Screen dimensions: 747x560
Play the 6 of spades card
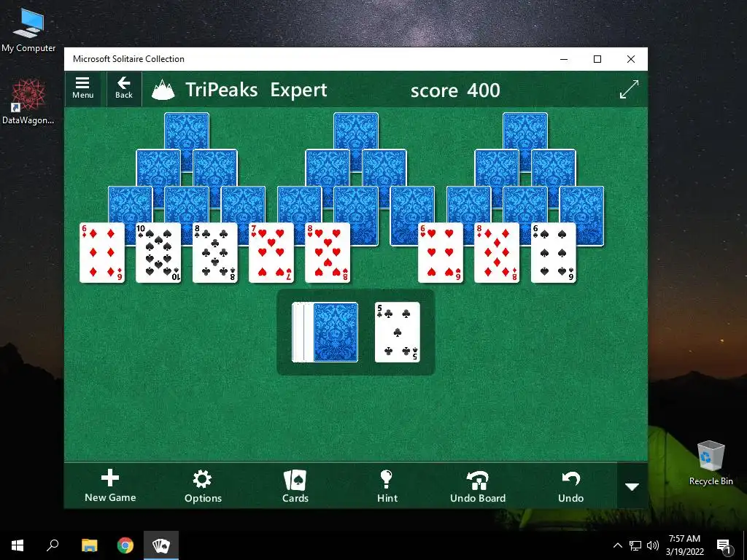tap(554, 253)
